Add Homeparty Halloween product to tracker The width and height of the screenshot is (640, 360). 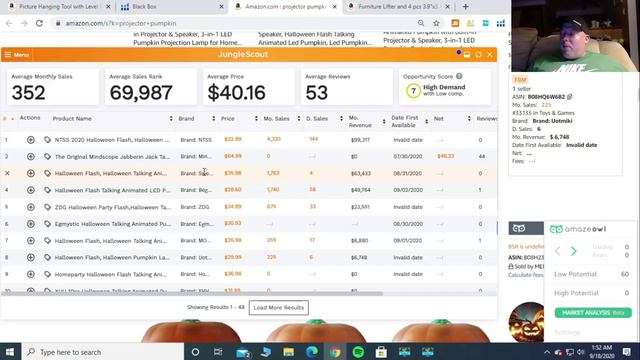(31, 274)
